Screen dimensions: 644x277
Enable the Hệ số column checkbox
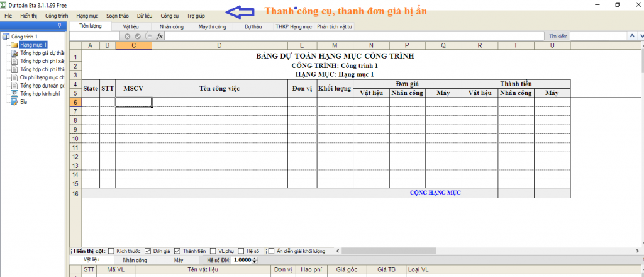[x=241, y=251]
